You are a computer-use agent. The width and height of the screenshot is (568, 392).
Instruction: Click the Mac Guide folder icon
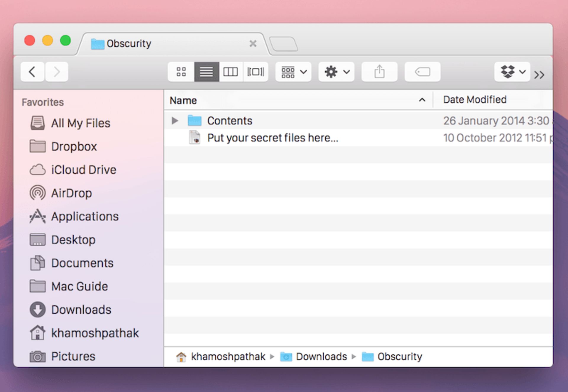pos(38,286)
